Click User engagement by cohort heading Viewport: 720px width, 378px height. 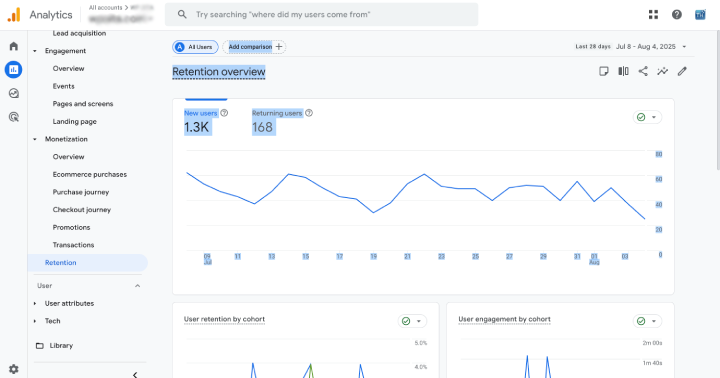[x=504, y=319]
